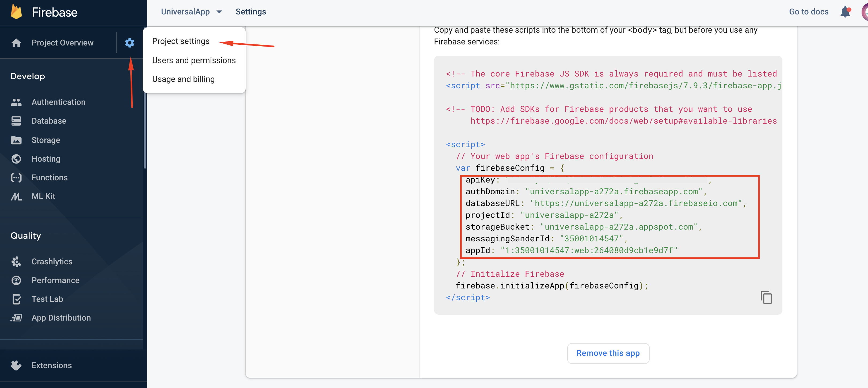Click the Go to docs link
Image resolution: width=868 pixels, height=388 pixels.
coord(808,12)
